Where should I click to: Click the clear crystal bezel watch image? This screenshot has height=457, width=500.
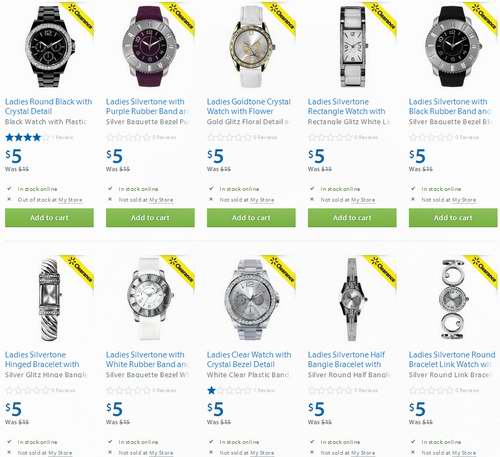click(x=251, y=299)
